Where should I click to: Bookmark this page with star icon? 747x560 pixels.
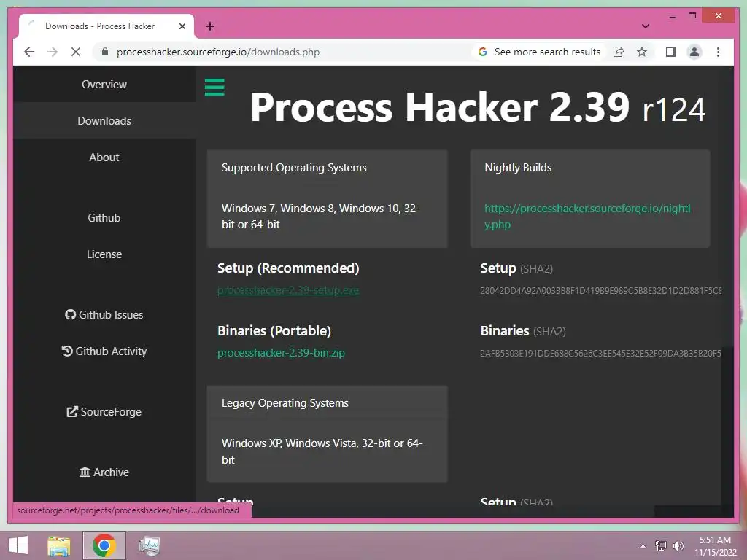click(x=642, y=52)
